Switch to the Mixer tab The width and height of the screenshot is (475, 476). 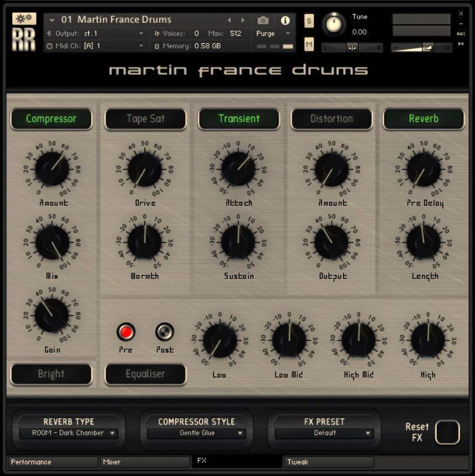[x=145, y=462]
